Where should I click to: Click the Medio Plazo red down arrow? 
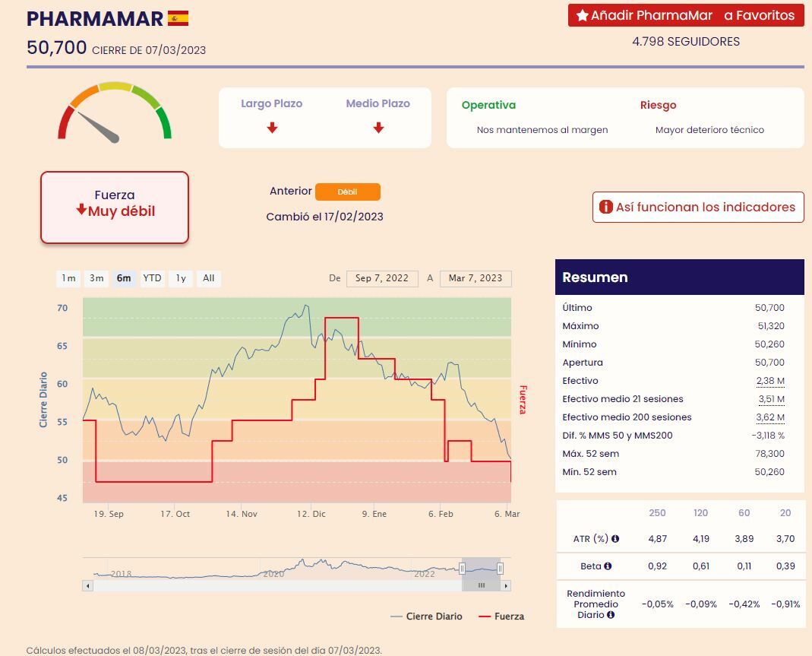378,128
